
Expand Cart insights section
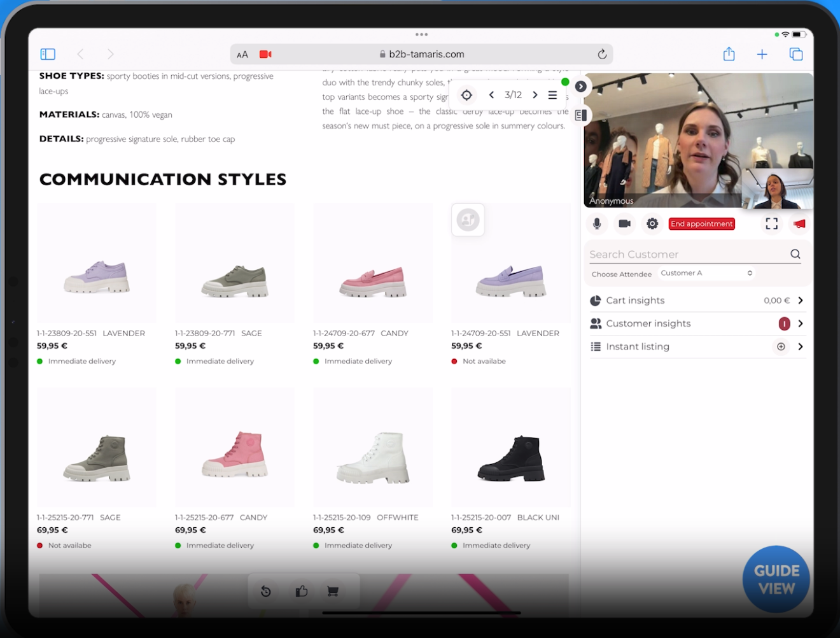[800, 301]
